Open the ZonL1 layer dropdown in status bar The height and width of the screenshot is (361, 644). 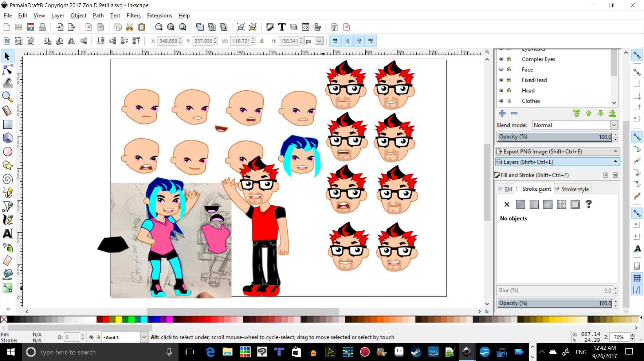[125, 337]
